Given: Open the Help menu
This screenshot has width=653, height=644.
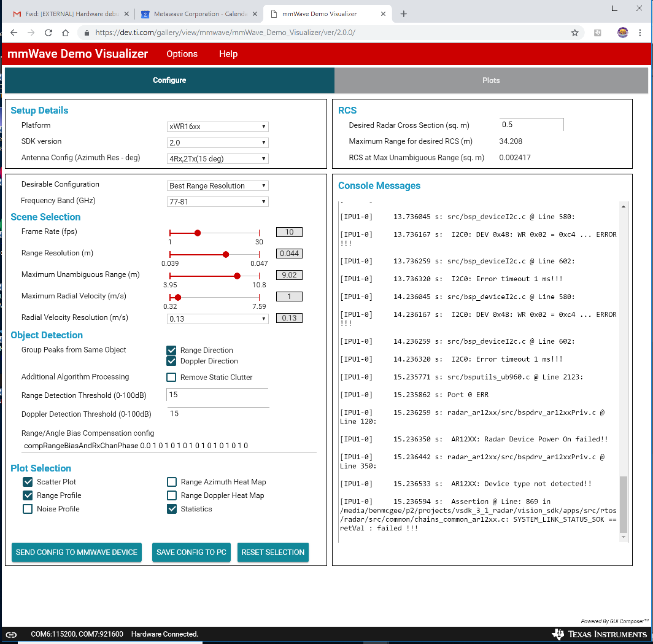Looking at the screenshot, I should [228, 54].
